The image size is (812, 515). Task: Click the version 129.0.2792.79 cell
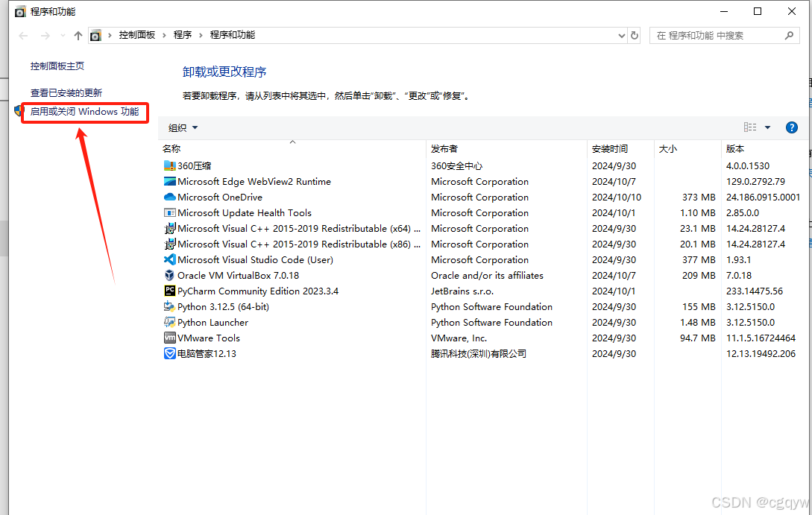point(755,181)
